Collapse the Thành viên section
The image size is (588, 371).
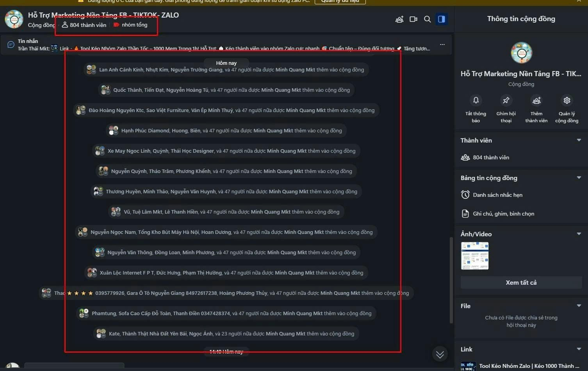click(579, 140)
